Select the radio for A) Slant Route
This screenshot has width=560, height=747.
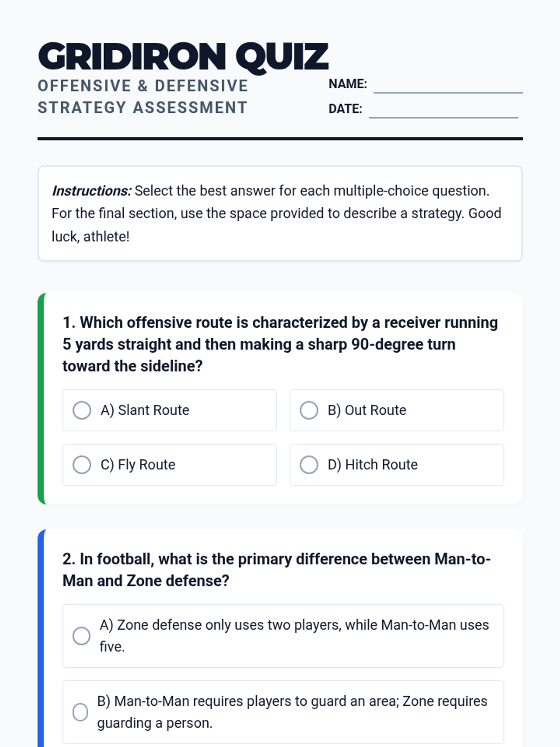point(82,410)
